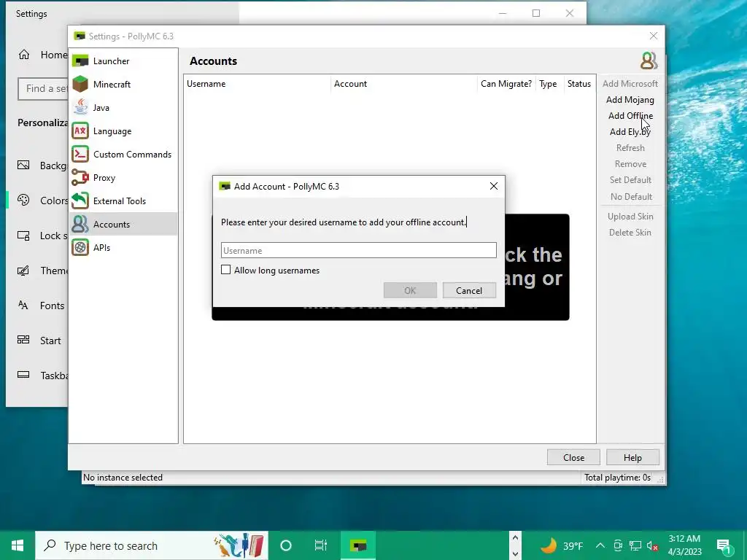The height and width of the screenshot is (560, 747).
Task: Click the Launcher icon in PollyMC sidebar
Action: click(80, 61)
